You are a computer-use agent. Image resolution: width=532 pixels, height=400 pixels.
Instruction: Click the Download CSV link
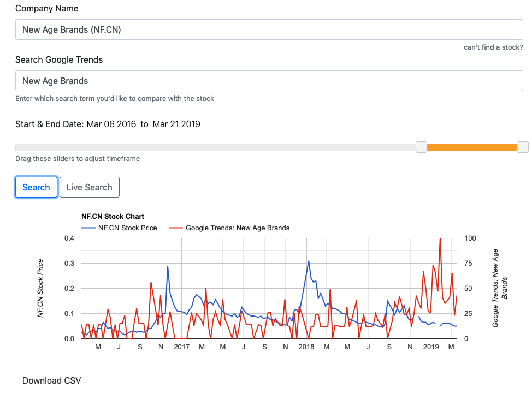tap(51, 380)
